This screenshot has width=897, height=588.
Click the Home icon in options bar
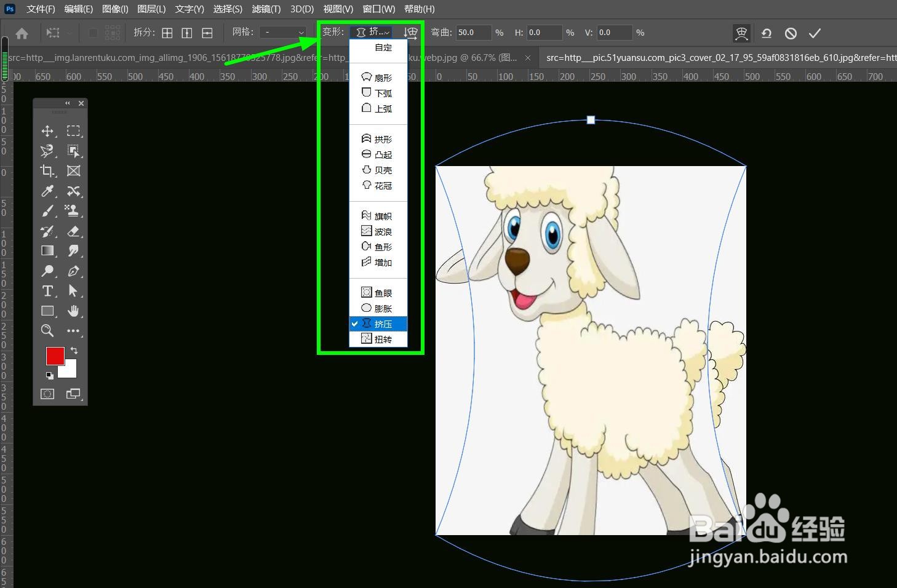tap(22, 33)
